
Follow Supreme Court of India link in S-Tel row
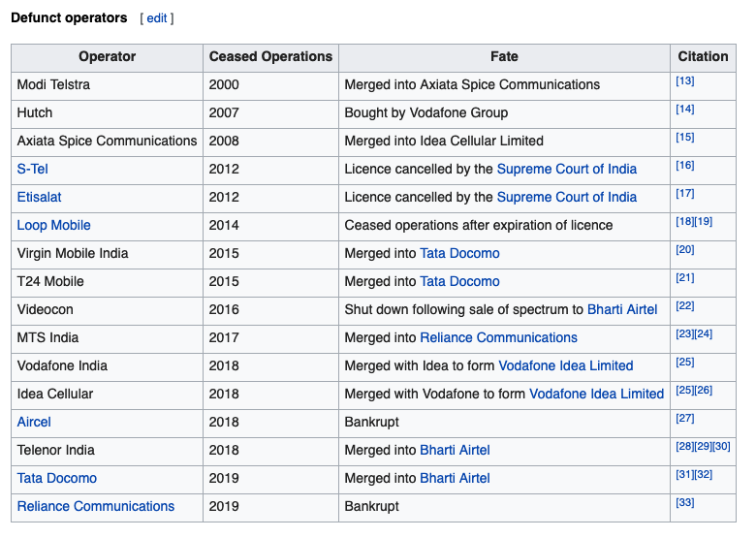click(567, 170)
